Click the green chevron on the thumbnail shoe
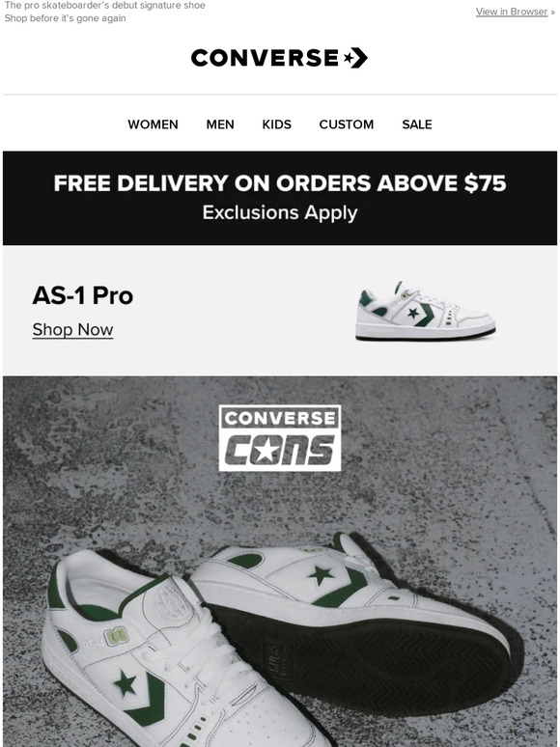The height and width of the screenshot is (747, 560). click(x=426, y=314)
